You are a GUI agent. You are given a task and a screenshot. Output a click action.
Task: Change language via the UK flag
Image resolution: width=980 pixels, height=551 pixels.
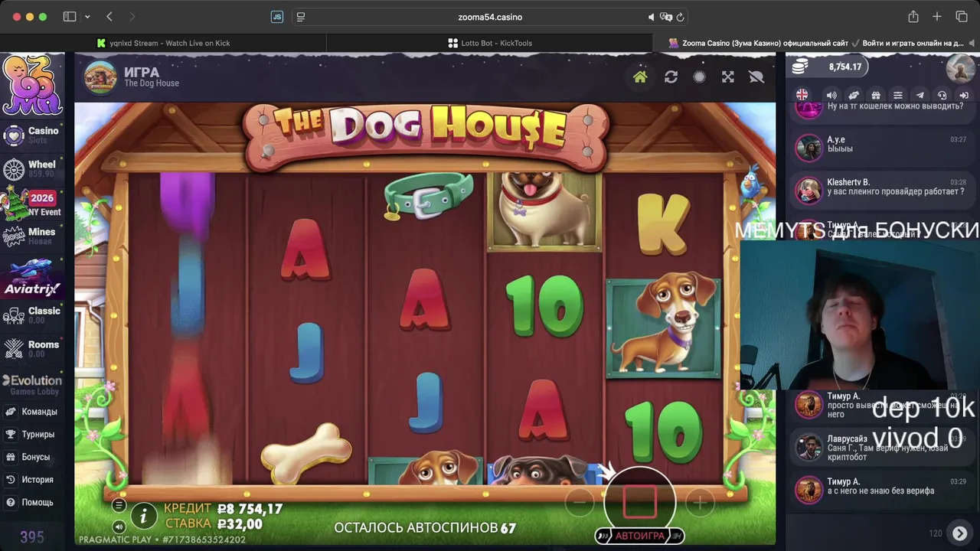802,95
